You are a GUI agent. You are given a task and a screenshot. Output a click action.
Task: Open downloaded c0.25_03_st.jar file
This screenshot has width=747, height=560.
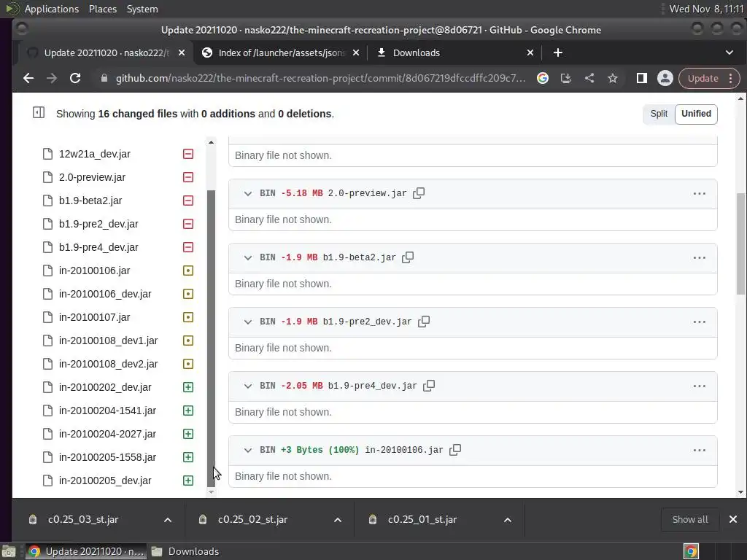pos(83,519)
